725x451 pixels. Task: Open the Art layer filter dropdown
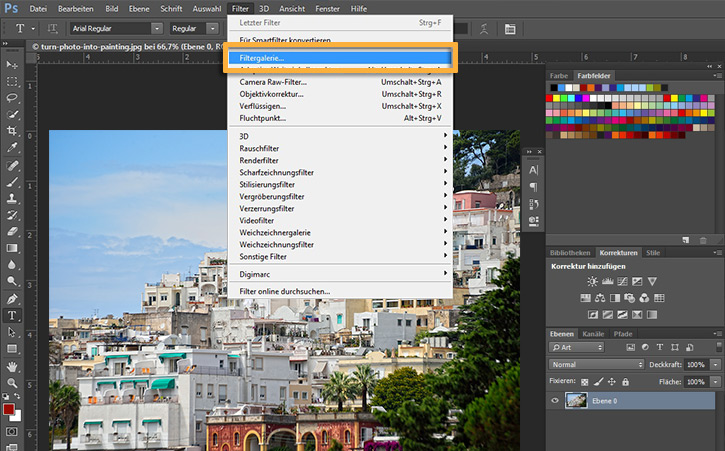(x=577, y=347)
